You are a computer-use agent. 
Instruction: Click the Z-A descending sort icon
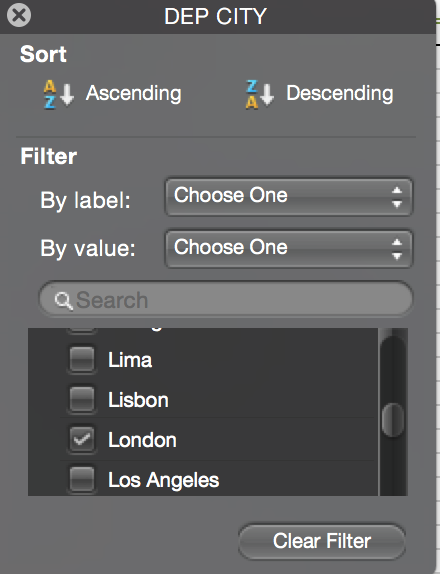tap(260, 94)
